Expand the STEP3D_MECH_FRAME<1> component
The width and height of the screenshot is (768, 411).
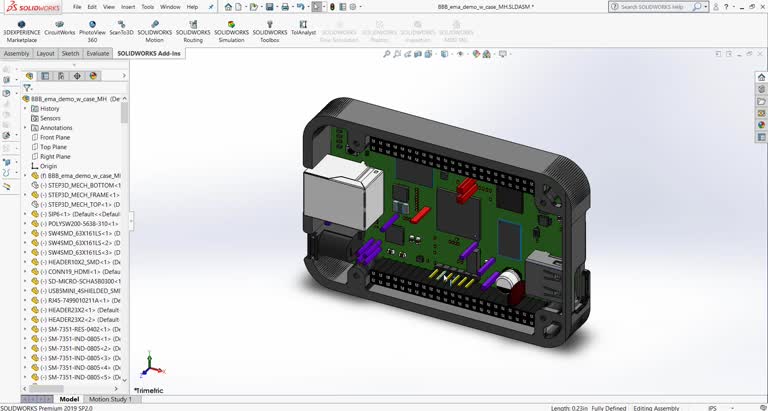pyautogui.click(x=25, y=195)
